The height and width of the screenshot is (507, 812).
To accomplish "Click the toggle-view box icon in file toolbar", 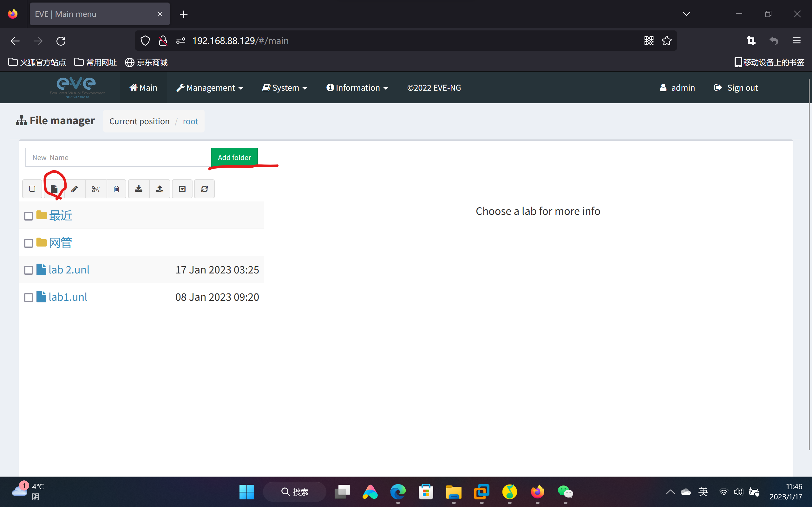I will (x=182, y=189).
